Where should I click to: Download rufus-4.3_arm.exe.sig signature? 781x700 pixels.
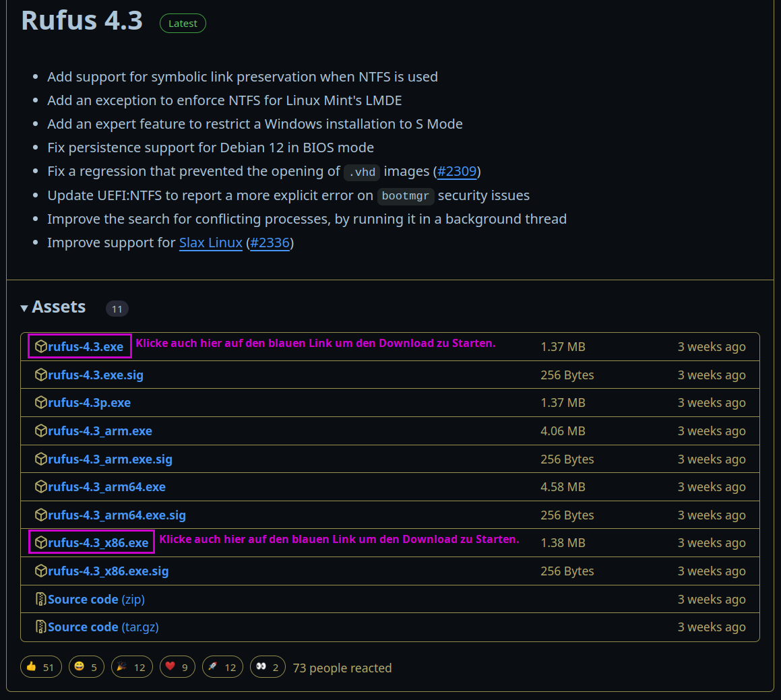[x=110, y=459]
